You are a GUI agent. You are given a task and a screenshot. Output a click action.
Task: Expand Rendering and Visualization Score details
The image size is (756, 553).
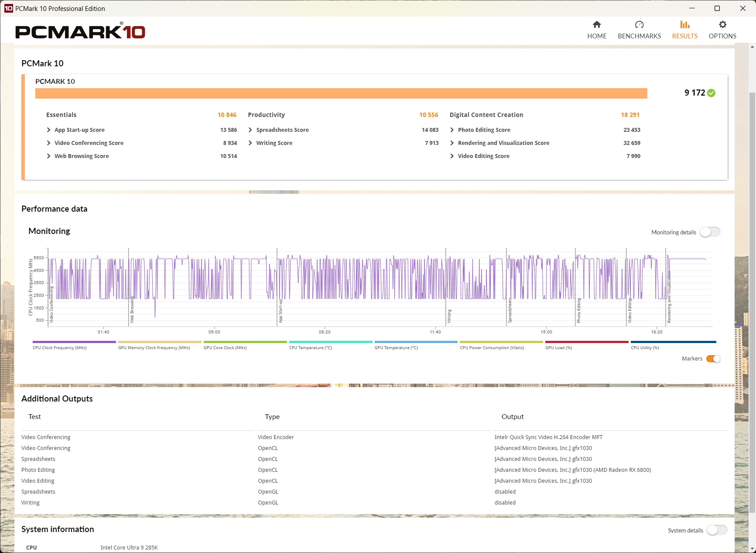(x=452, y=143)
